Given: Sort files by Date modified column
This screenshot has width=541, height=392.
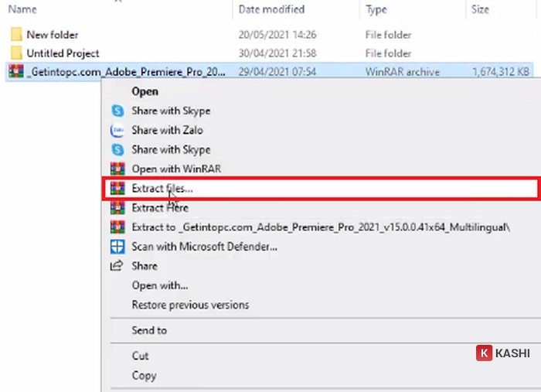Looking at the screenshot, I should [x=271, y=10].
